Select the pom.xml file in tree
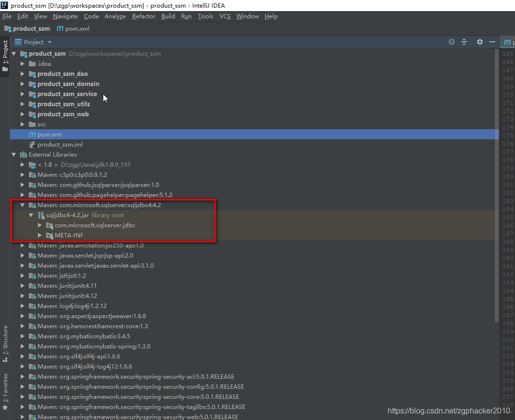This screenshot has height=420, width=515. pos(255,135)
